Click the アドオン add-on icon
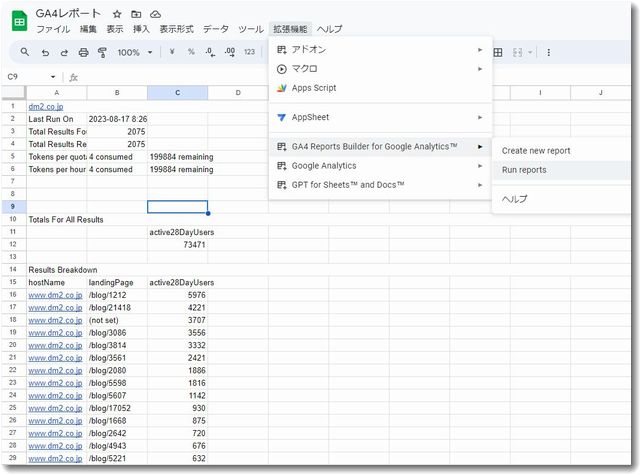The image size is (640, 474). (281, 50)
